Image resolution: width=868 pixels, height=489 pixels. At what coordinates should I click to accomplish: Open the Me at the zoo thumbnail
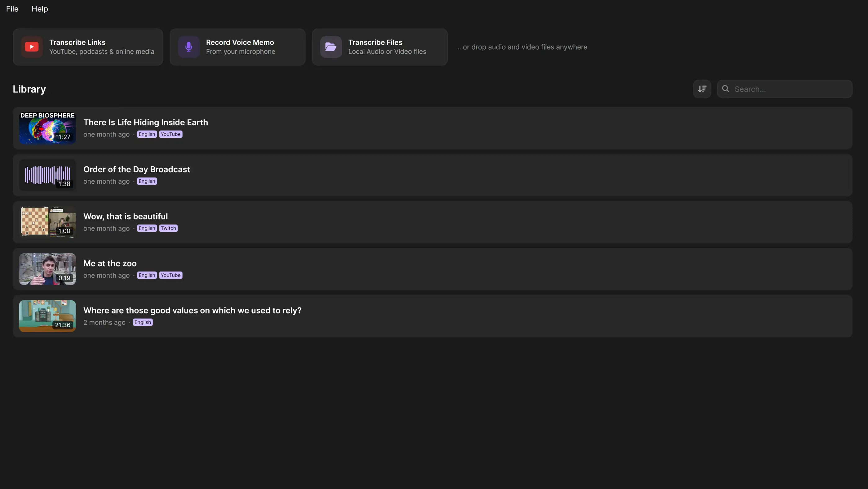(x=47, y=269)
